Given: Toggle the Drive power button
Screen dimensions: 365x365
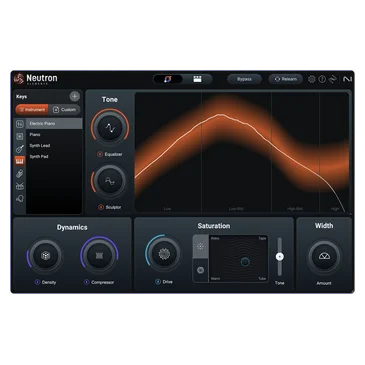Looking at the screenshot, I should (158, 282).
